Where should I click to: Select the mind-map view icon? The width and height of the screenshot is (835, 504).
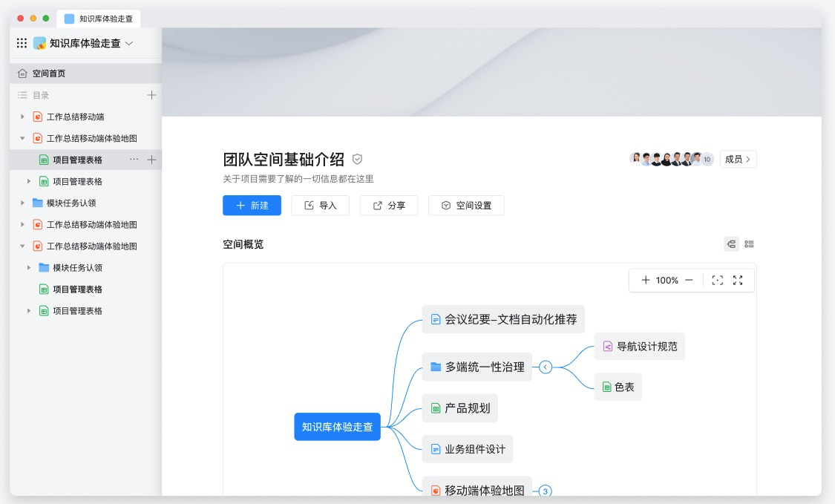coord(731,243)
